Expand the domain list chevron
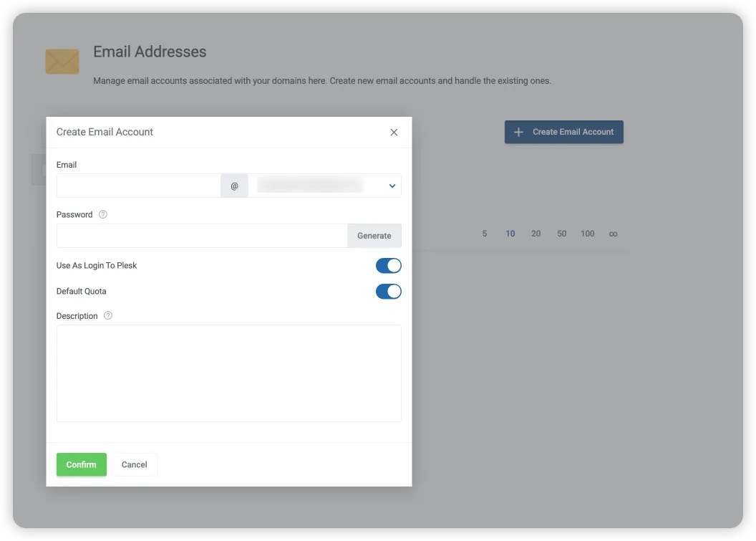 392,185
